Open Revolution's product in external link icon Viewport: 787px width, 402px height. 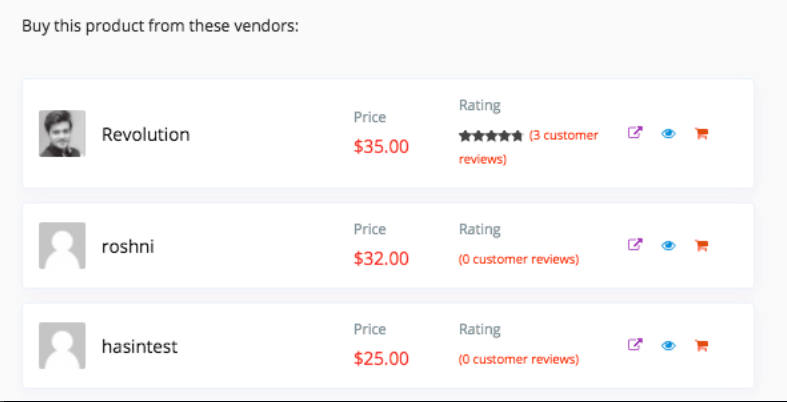coord(635,133)
